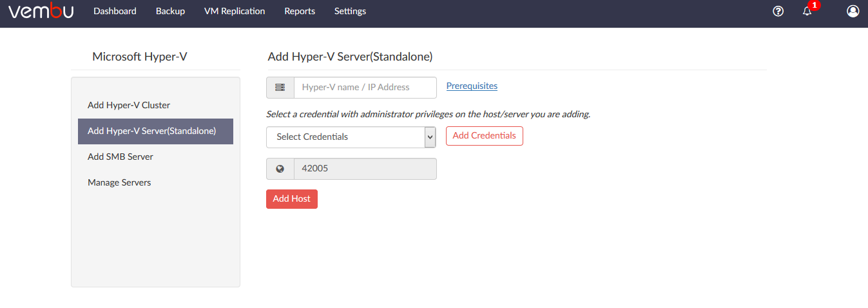Go to Add SMB Server
868x308 pixels.
(x=155, y=157)
